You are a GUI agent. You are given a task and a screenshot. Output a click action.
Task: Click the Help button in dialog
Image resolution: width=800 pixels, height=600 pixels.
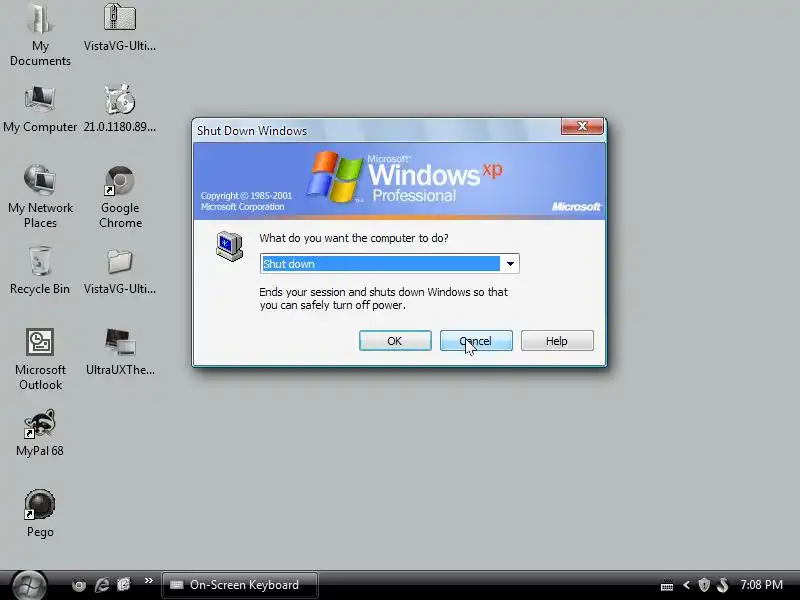pos(557,341)
